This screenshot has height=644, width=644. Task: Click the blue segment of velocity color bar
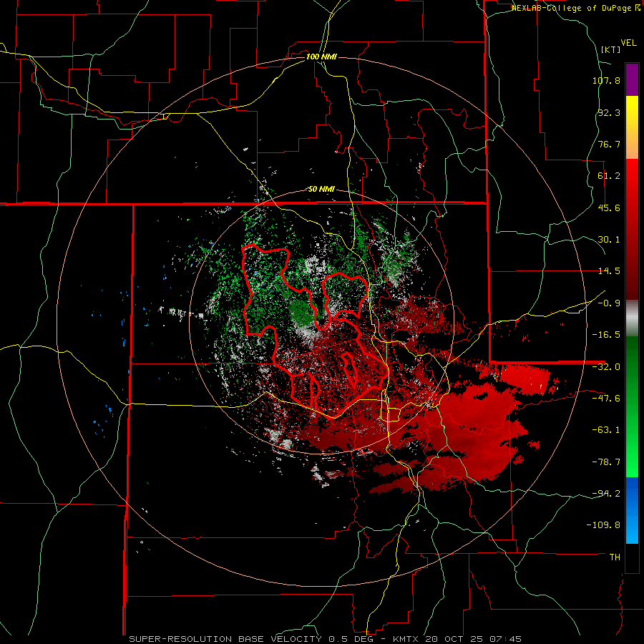pyautogui.click(x=632, y=510)
